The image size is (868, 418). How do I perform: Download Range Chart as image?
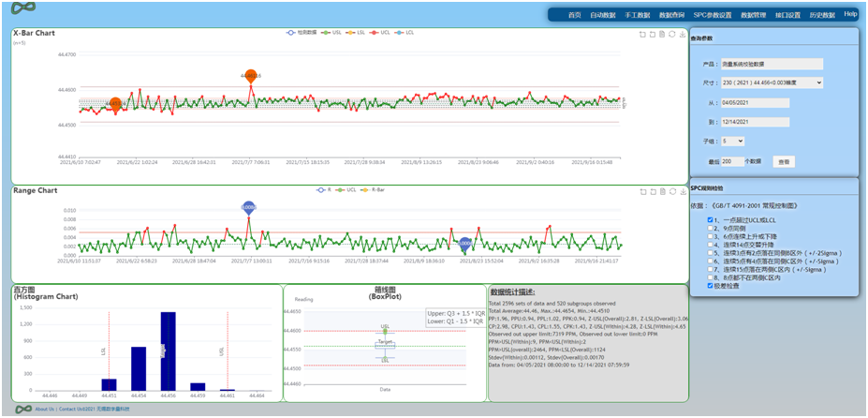tap(682, 192)
